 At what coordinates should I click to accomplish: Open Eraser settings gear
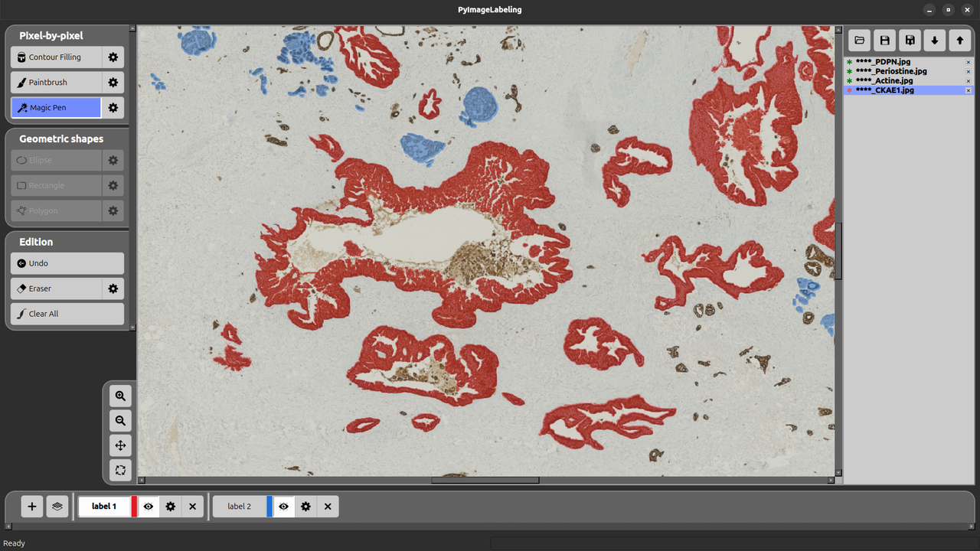pos(113,289)
